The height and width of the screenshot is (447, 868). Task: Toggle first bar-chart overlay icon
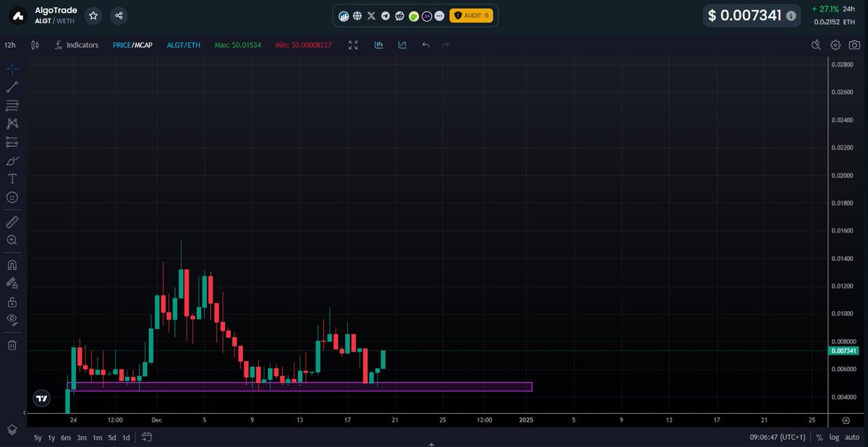point(378,45)
